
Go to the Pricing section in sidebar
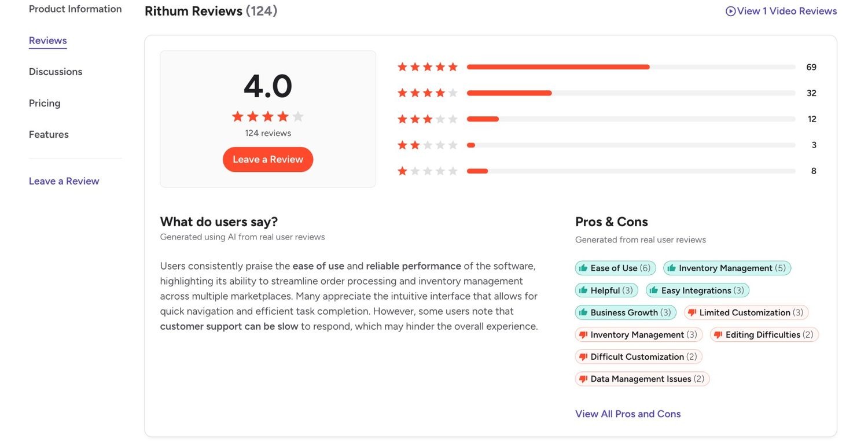tap(45, 103)
